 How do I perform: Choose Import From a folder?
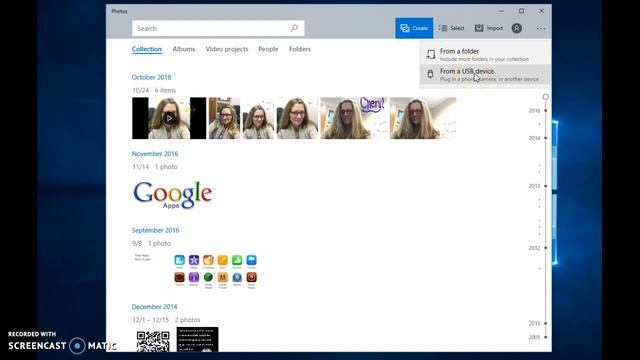(485, 55)
